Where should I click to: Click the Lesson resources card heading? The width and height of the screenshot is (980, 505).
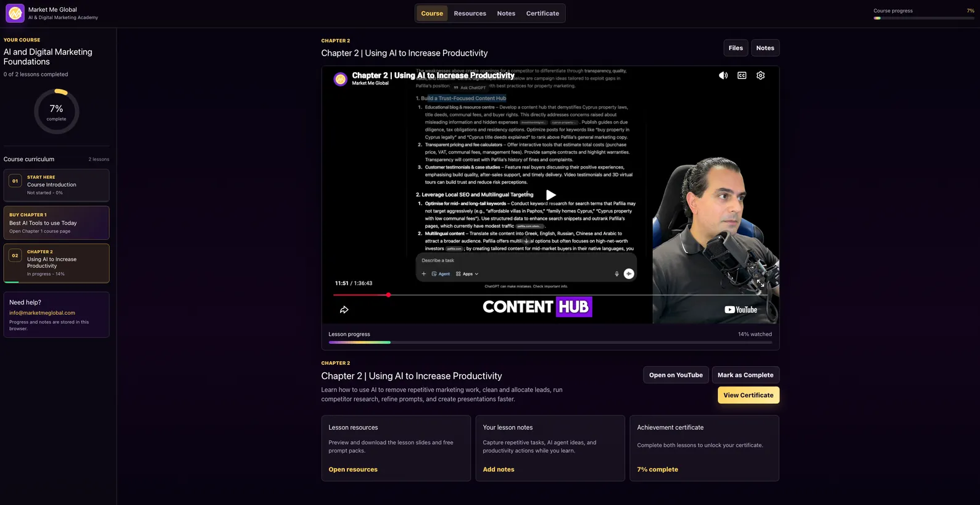353,428
